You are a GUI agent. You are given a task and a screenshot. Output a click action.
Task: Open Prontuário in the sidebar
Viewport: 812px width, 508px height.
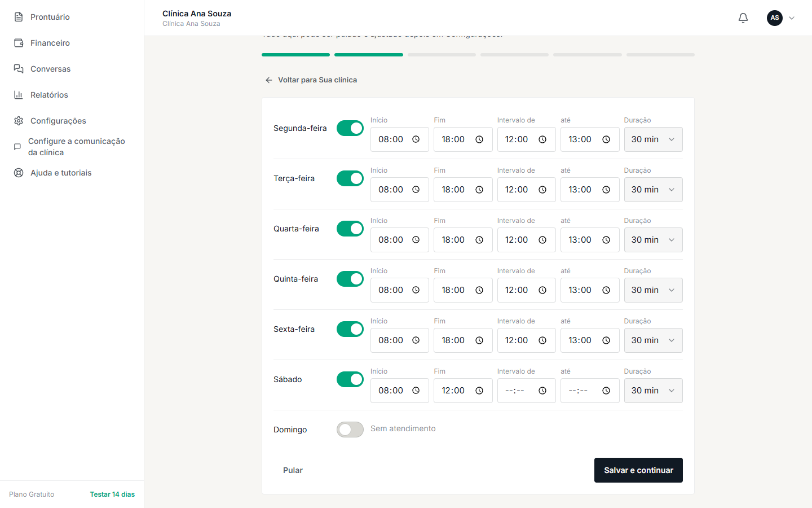pos(72,17)
